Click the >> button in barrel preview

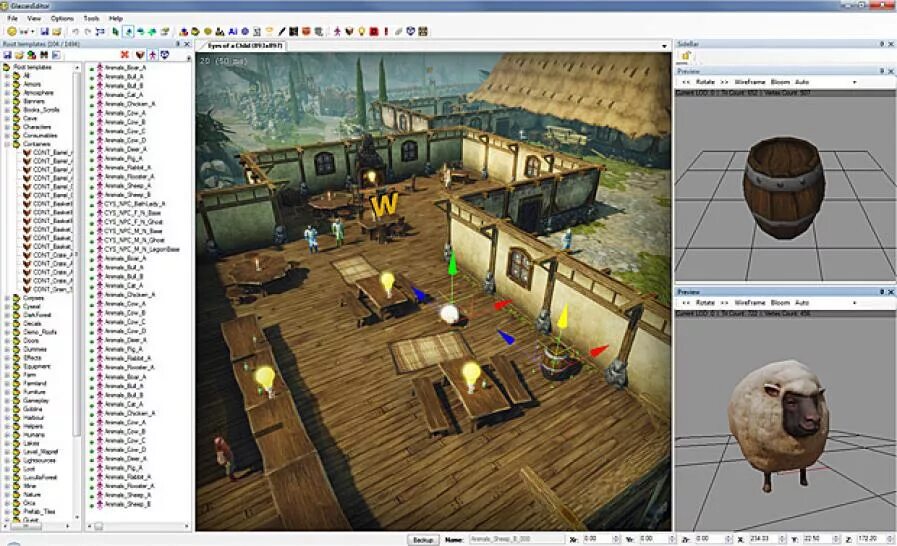pos(724,82)
